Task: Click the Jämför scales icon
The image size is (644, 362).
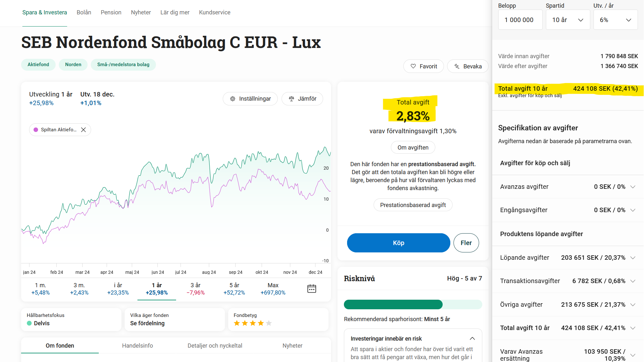Action: 291,99
